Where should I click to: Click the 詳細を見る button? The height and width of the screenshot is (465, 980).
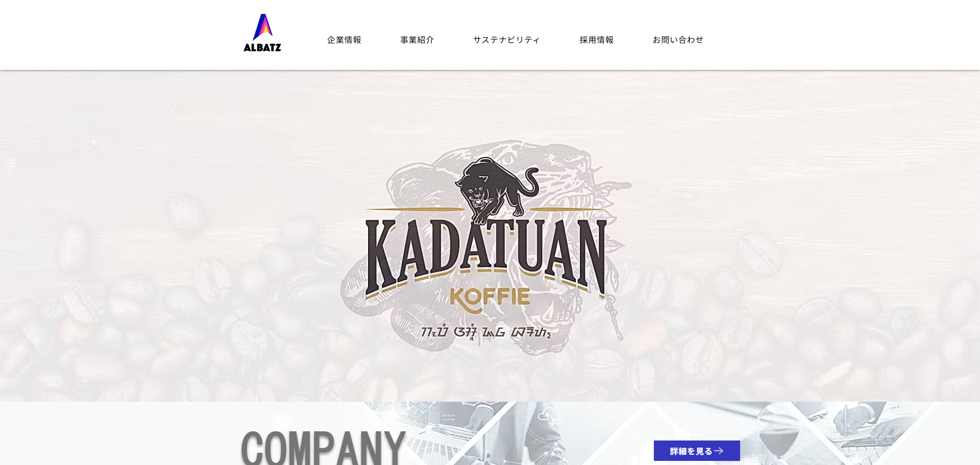click(x=697, y=451)
